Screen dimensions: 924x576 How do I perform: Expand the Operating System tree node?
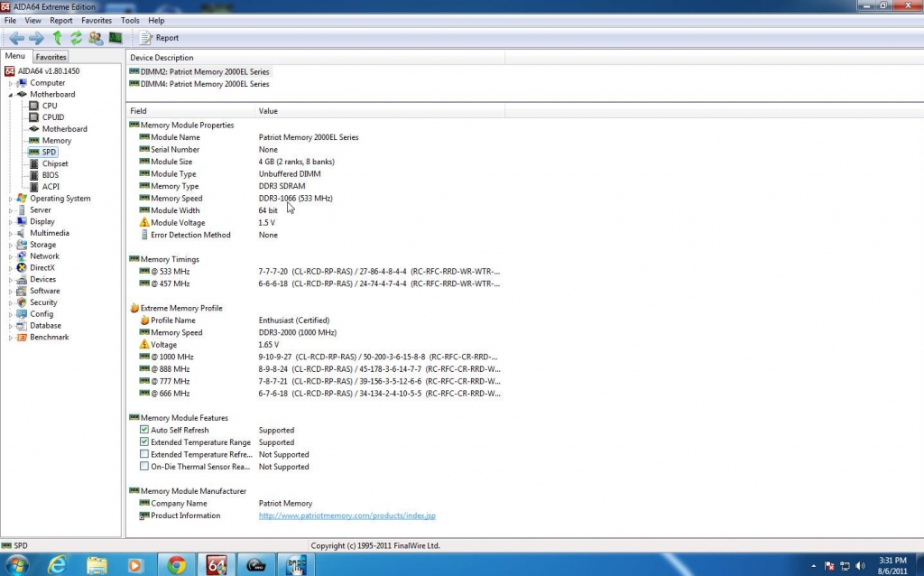[x=11, y=199]
